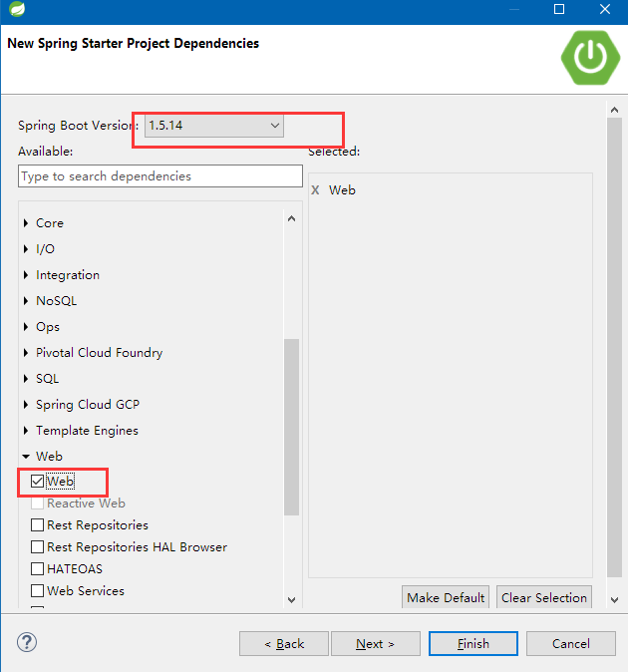Check the HATEOAS dependency

[x=37, y=568]
